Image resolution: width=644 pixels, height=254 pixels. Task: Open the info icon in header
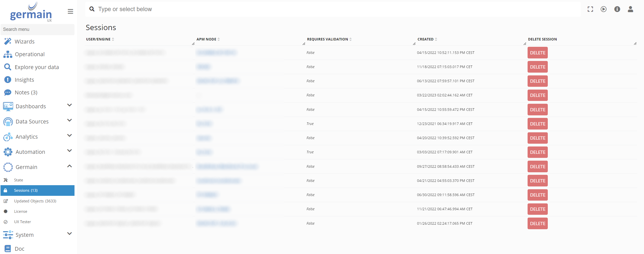click(x=617, y=9)
